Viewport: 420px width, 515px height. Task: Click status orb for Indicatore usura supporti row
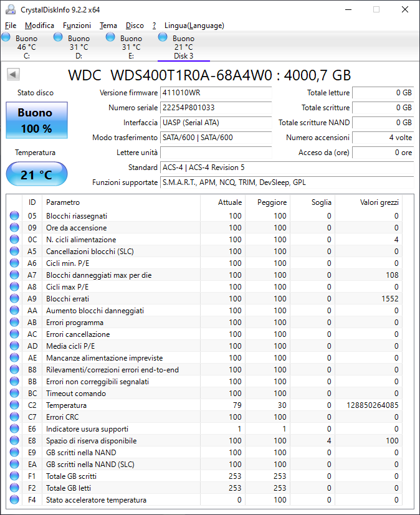click(x=14, y=428)
